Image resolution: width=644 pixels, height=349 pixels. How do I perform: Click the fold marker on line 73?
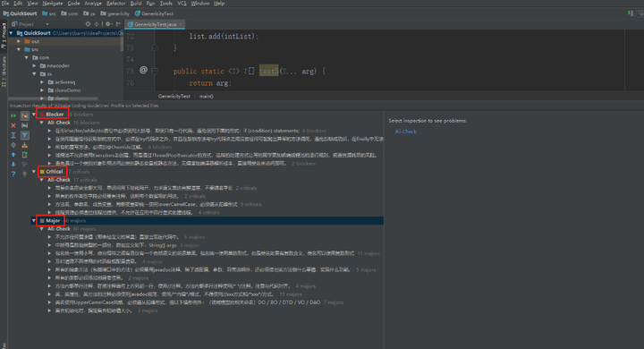[155, 47]
